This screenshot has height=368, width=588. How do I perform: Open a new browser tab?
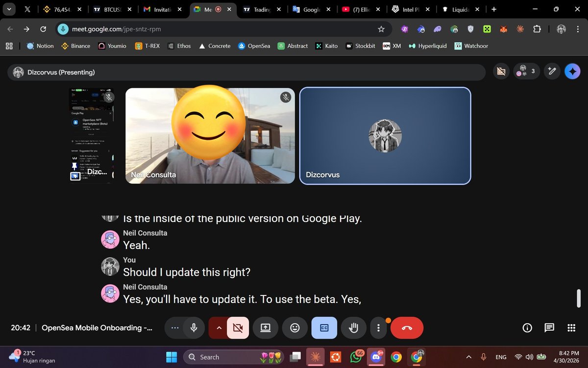(494, 9)
